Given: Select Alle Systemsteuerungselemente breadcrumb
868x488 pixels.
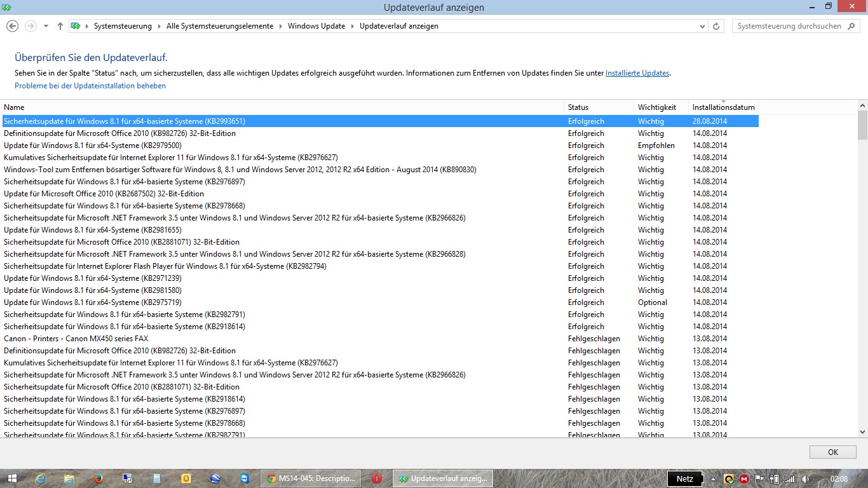Looking at the screenshot, I should point(220,26).
